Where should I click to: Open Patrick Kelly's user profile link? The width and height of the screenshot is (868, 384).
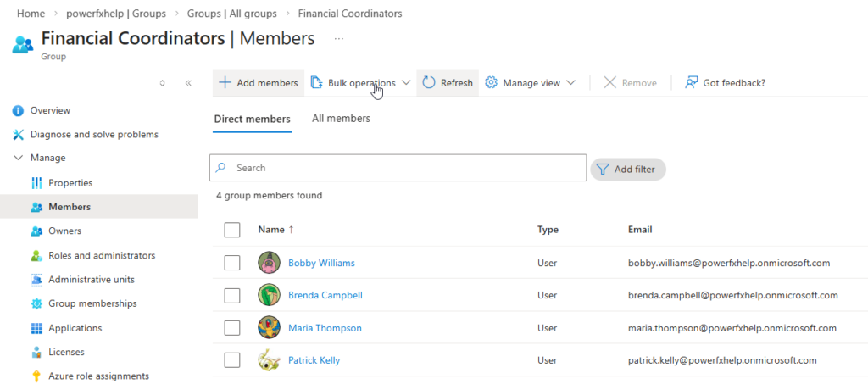314,360
